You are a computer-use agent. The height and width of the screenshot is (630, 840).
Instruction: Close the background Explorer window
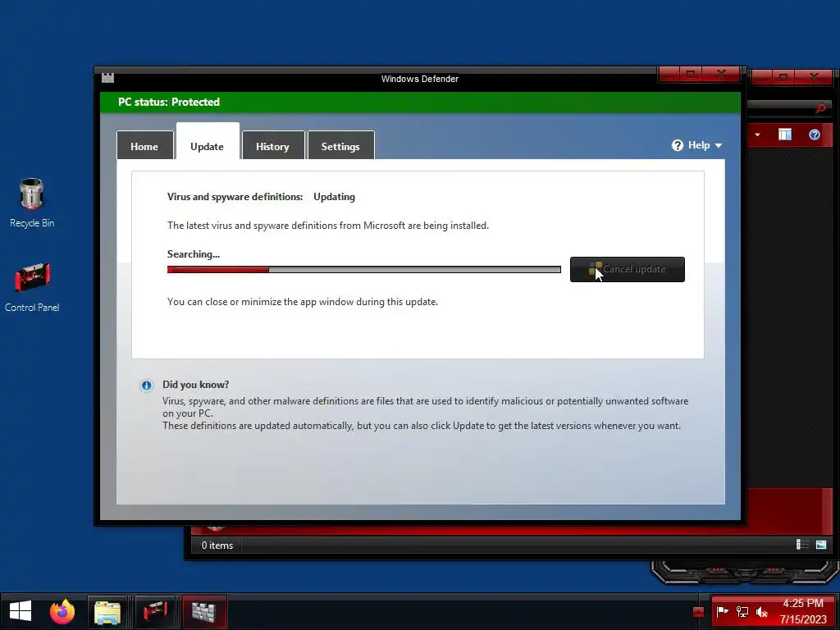click(x=814, y=77)
